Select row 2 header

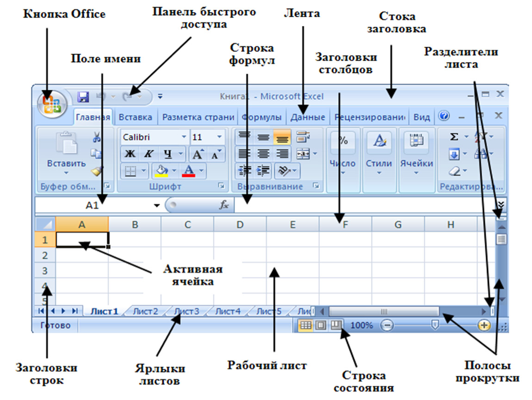45,256
